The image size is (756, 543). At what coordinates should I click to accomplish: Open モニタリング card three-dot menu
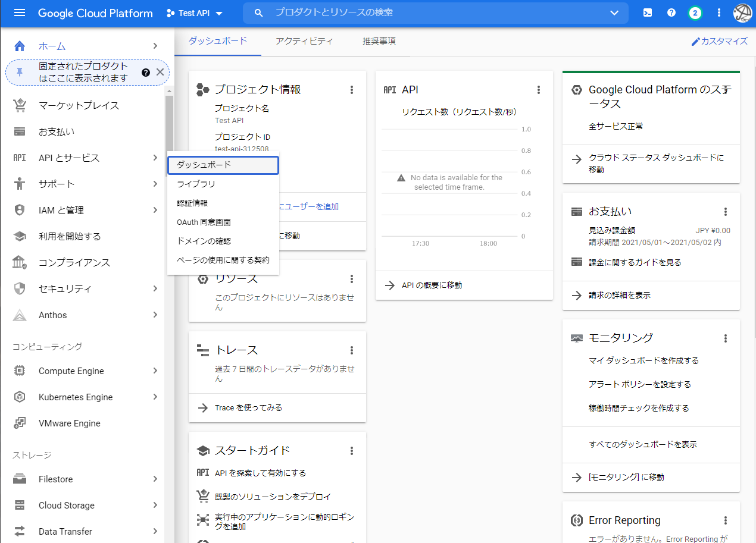(x=726, y=338)
